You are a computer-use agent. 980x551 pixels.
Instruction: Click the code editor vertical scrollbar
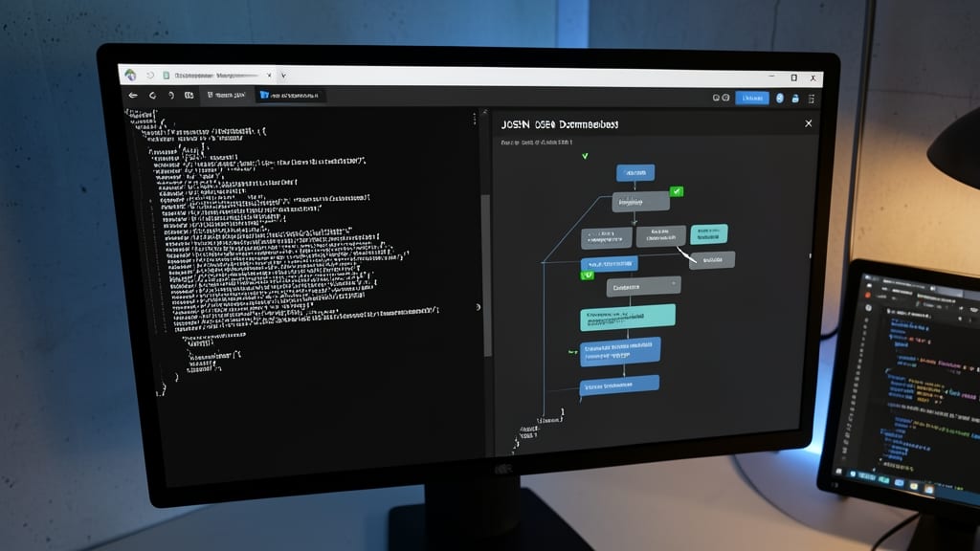[487, 275]
